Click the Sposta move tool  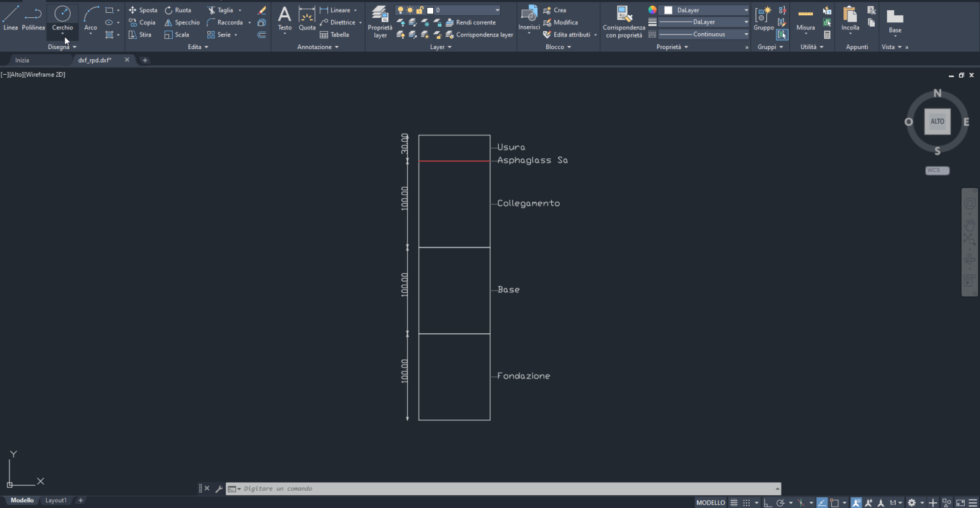(x=142, y=10)
